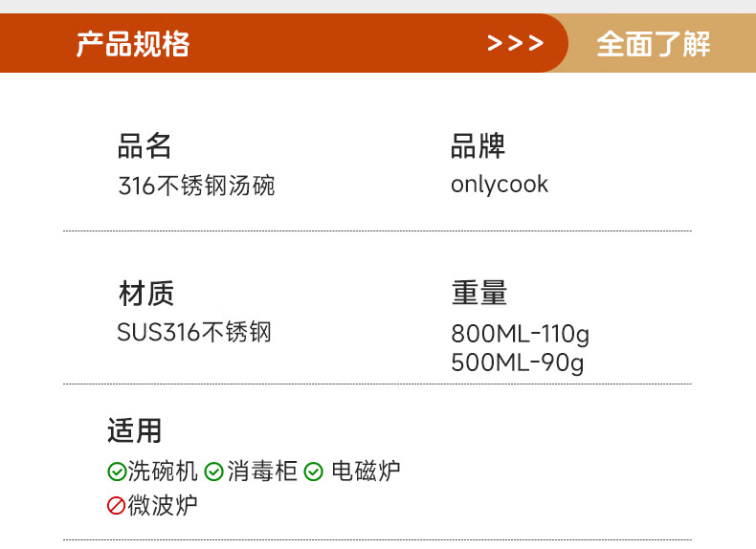Click the red prohibited icon beside 微波炉

[116, 506]
